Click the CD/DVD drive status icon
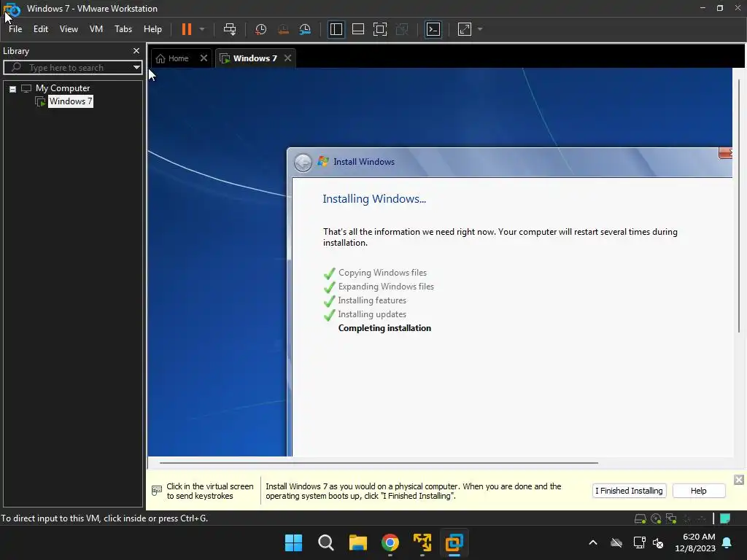Image resolution: width=747 pixels, height=560 pixels. (x=656, y=518)
